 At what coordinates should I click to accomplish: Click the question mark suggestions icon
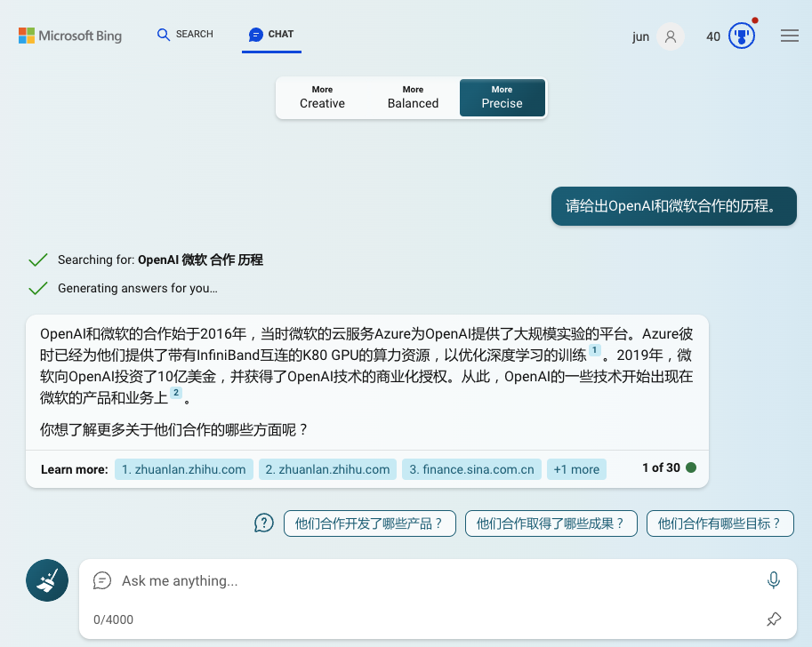[x=263, y=523]
